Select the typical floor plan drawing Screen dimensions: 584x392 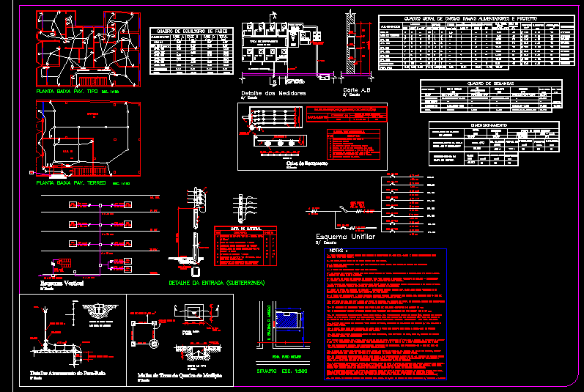click(x=88, y=49)
